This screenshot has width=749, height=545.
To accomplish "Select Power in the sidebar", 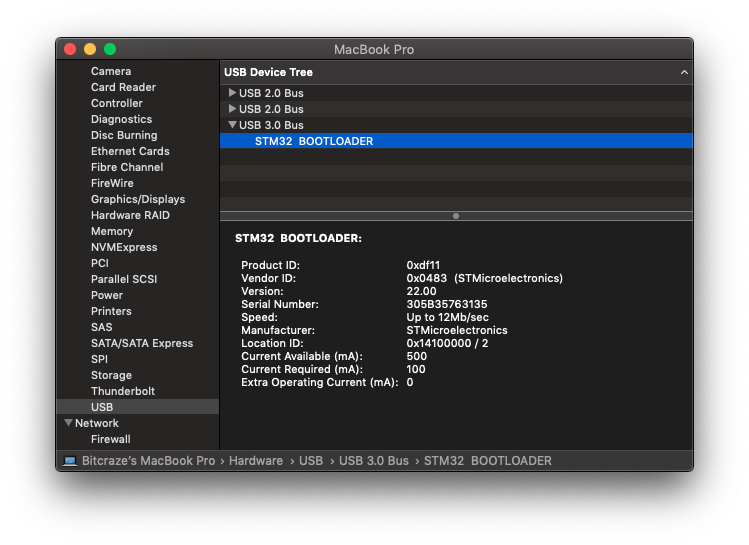I will pyautogui.click(x=107, y=295).
